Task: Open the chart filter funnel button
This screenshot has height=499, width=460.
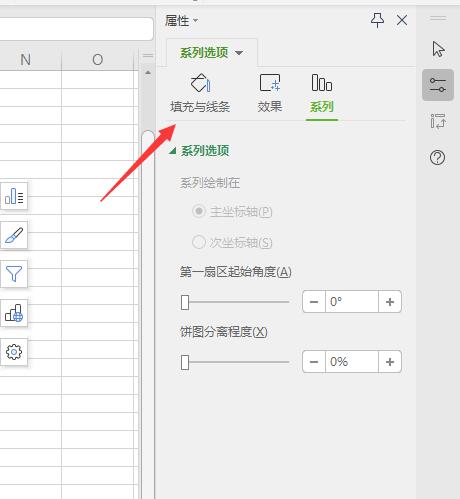Action: click(x=14, y=274)
